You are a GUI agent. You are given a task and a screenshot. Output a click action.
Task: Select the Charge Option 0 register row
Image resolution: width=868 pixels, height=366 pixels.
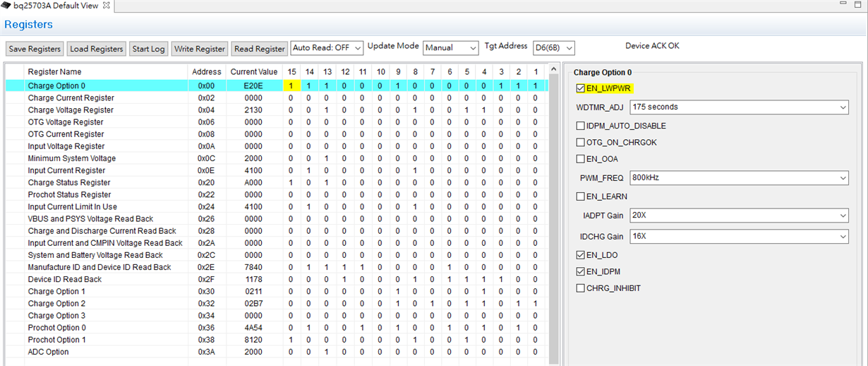click(x=276, y=85)
